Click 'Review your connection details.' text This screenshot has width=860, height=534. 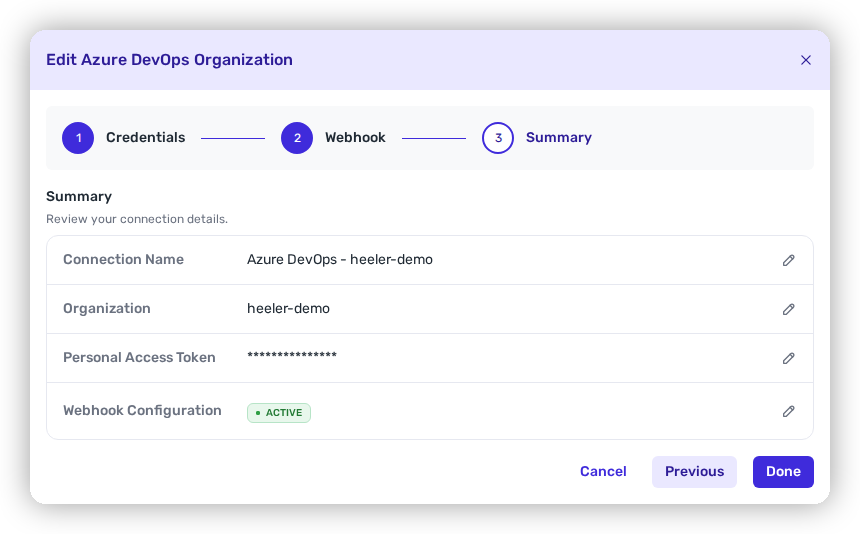(137, 219)
